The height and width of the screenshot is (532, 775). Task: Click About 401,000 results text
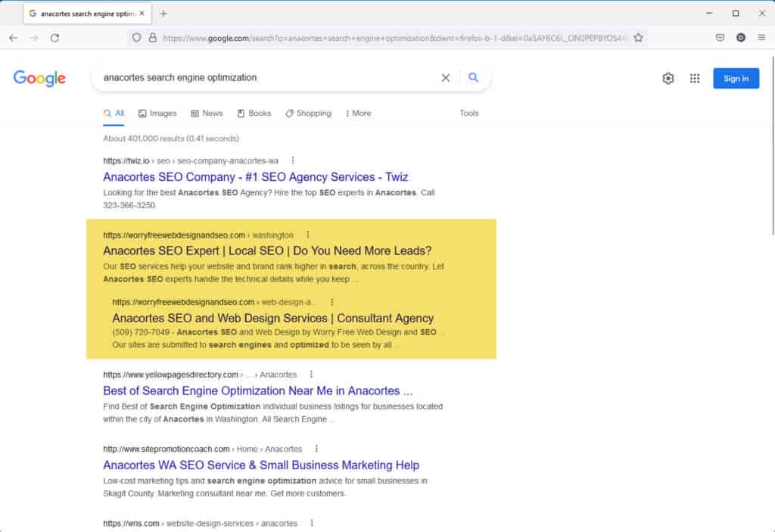tap(171, 138)
